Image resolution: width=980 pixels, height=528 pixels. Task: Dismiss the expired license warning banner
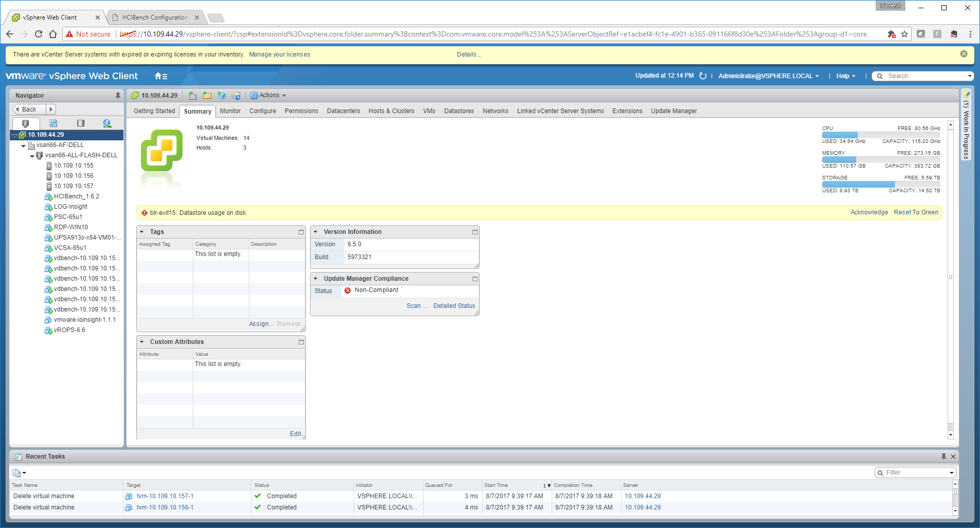tap(964, 54)
